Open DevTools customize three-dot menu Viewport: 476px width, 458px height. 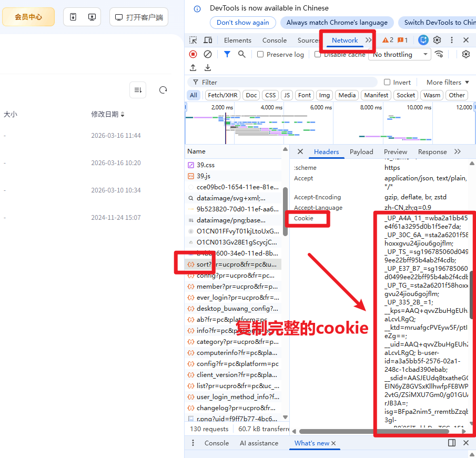(x=452, y=40)
